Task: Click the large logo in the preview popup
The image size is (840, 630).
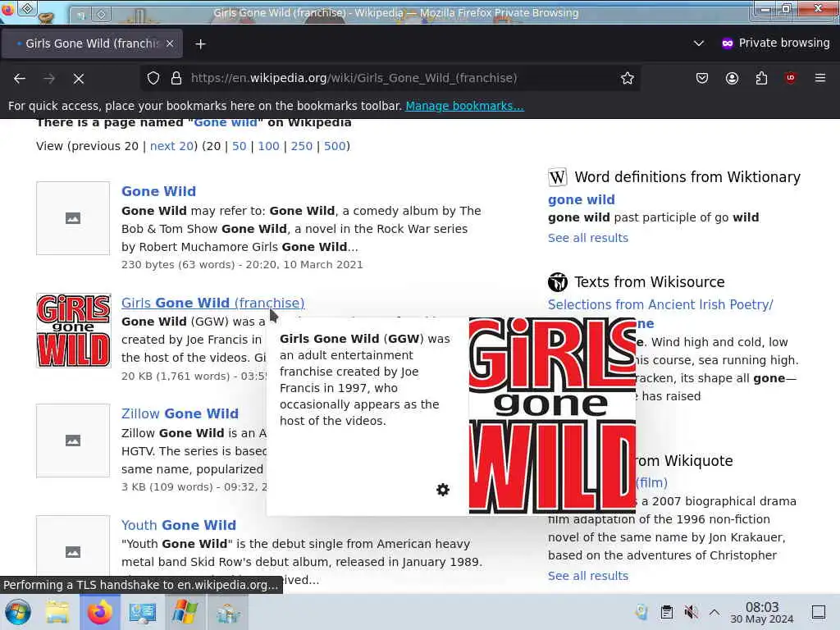Action: [x=552, y=416]
